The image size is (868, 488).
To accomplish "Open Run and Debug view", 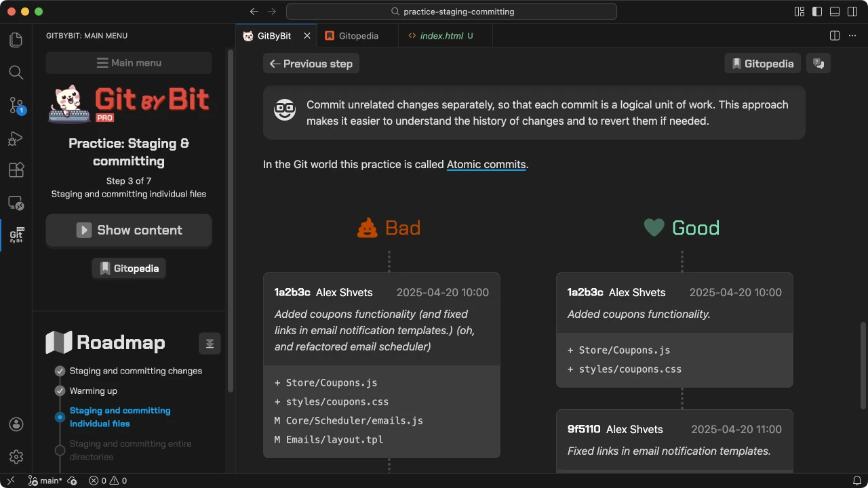I will click(x=16, y=138).
